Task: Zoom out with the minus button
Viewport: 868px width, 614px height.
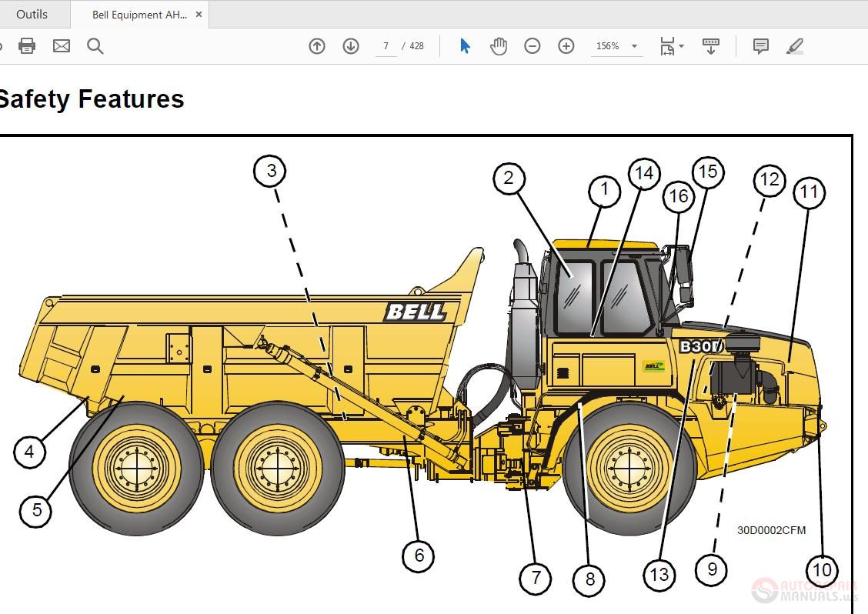Action: [x=532, y=46]
